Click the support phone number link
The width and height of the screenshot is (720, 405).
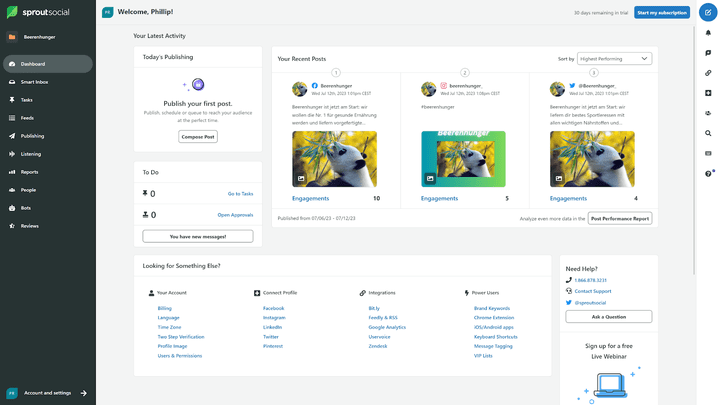tap(591, 280)
